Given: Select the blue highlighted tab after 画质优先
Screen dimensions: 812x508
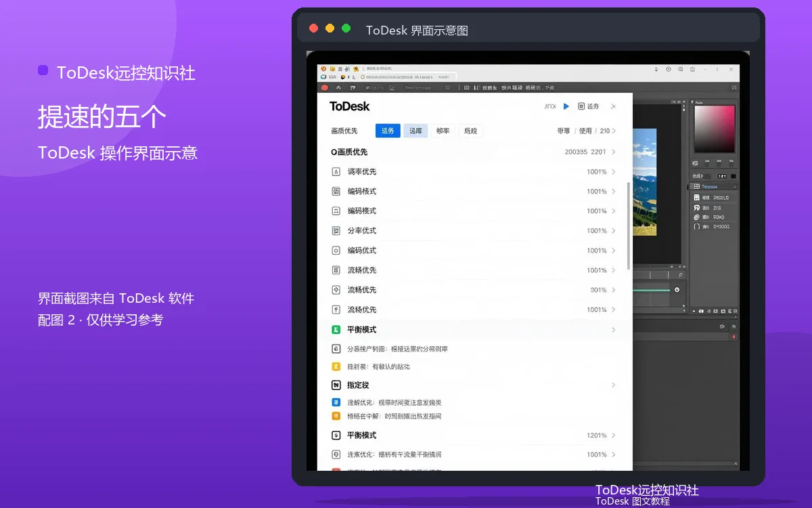Looking at the screenshot, I should pos(388,131).
